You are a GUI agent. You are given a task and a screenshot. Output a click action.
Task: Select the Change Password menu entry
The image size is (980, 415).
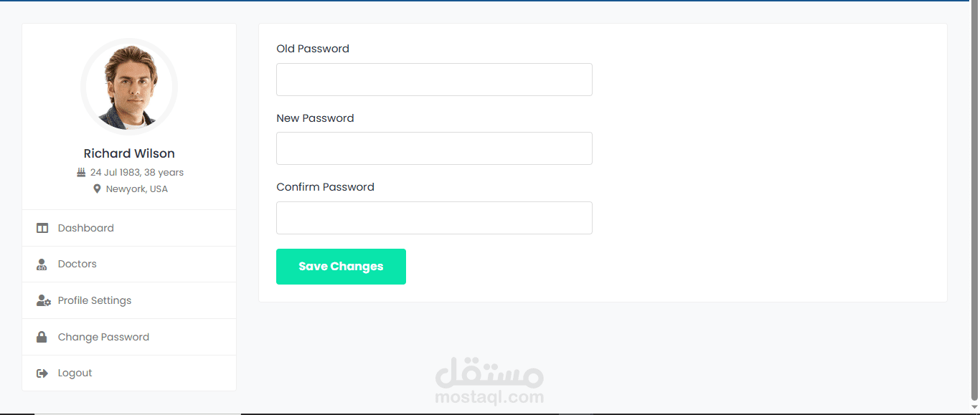coord(103,337)
